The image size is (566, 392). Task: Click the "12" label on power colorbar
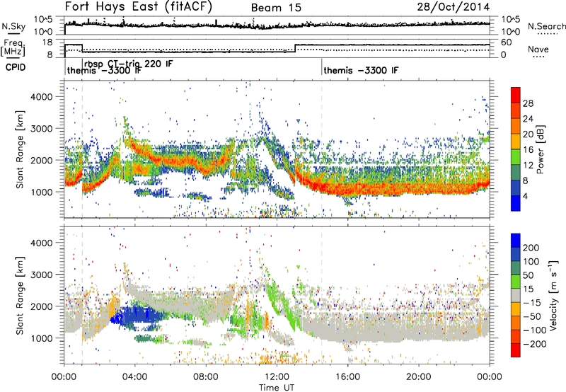point(528,166)
